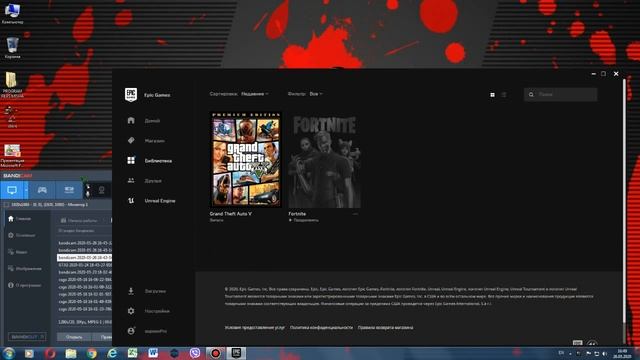Image resolution: width=640 pixels, height=360 pixels.
Task: Switch to Bandicam taskbar button
Action: [216, 353]
